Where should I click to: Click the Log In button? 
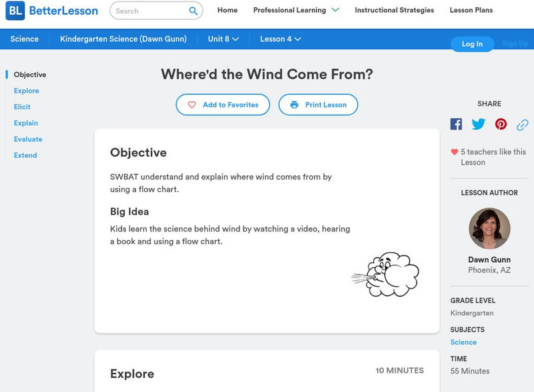coord(472,44)
